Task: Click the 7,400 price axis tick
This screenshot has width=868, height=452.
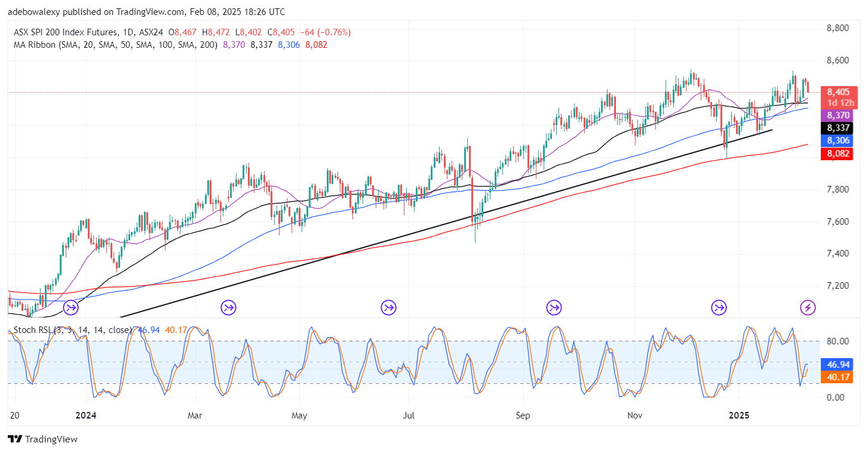Action: point(839,254)
